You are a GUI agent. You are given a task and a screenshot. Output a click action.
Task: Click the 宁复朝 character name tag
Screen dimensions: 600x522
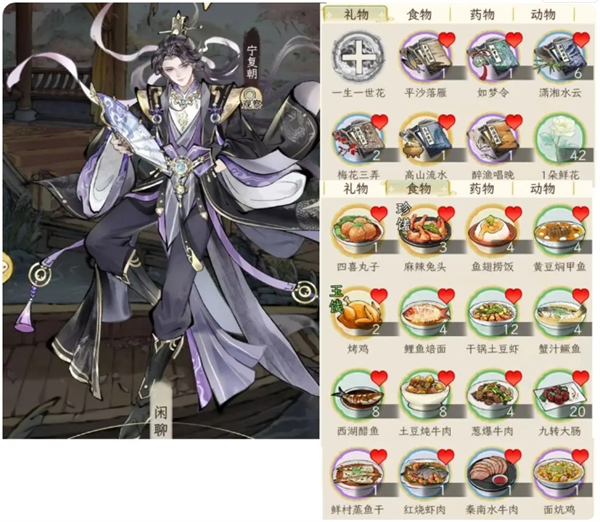click(251, 63)
